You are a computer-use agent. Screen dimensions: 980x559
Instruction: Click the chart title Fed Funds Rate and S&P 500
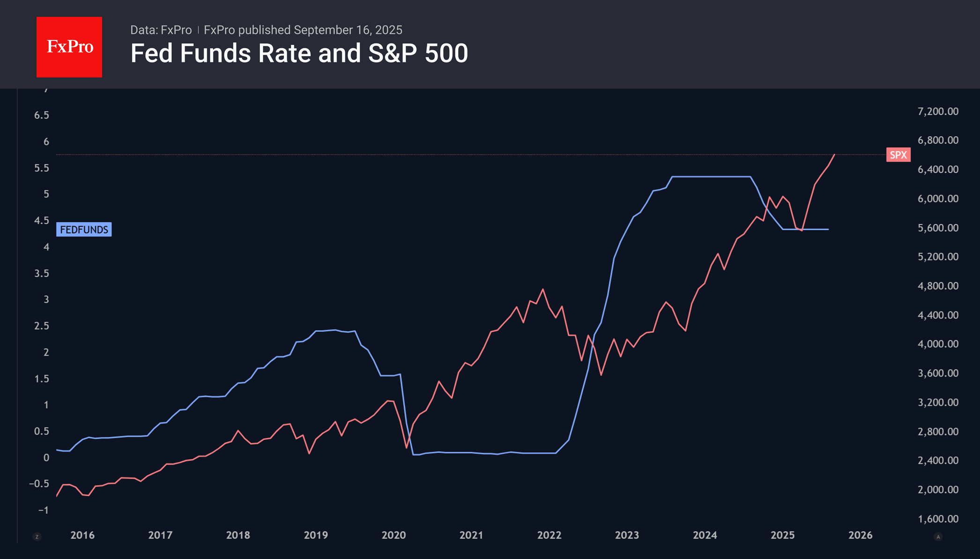point(299,53)
